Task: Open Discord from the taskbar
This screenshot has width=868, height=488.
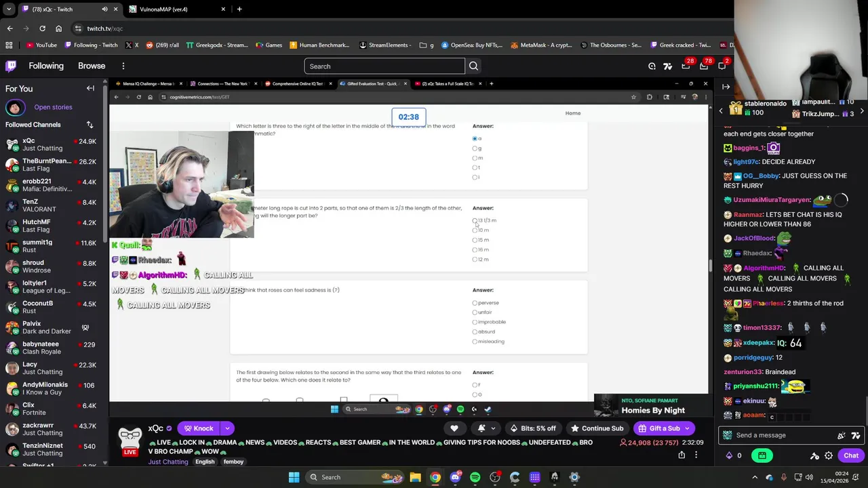Action: pos(455,477)
